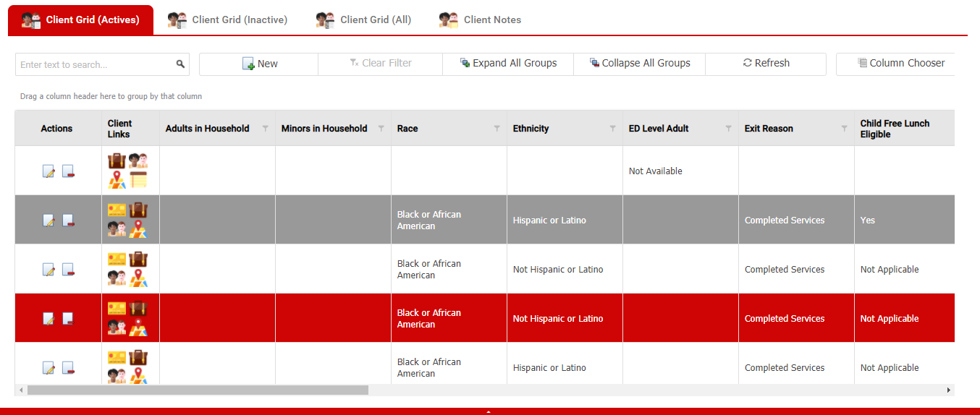Open briefcase link in the red row
980x415 pixels.
click(x=138, y=309)
